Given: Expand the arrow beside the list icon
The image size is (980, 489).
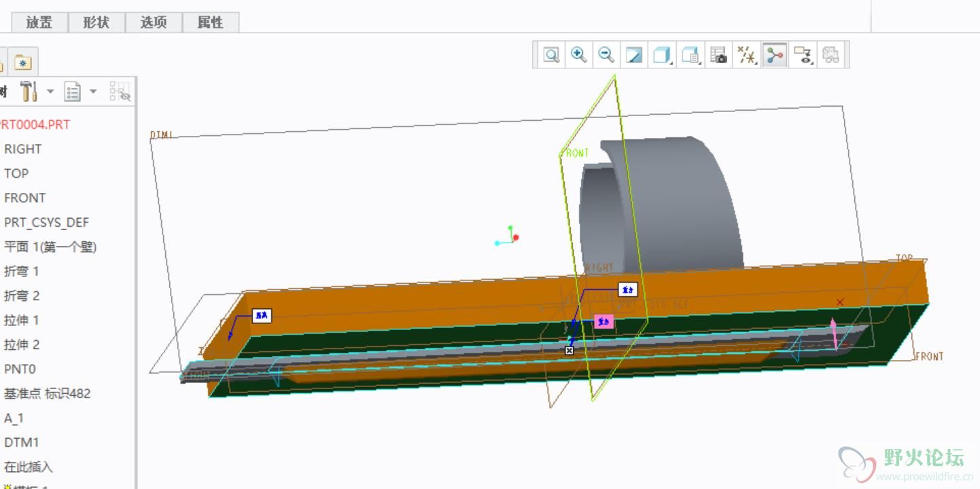Looking at the screenshot, I should pos(93,91).
